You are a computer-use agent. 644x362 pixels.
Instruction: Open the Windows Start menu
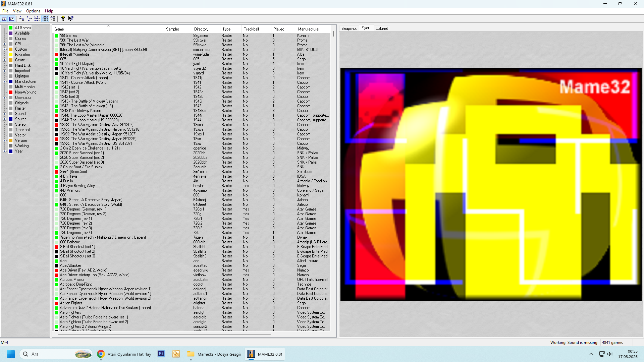11,354
